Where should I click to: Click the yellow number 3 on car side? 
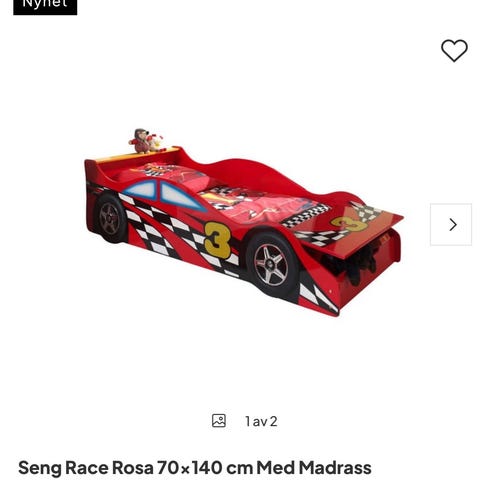(218, 240)
